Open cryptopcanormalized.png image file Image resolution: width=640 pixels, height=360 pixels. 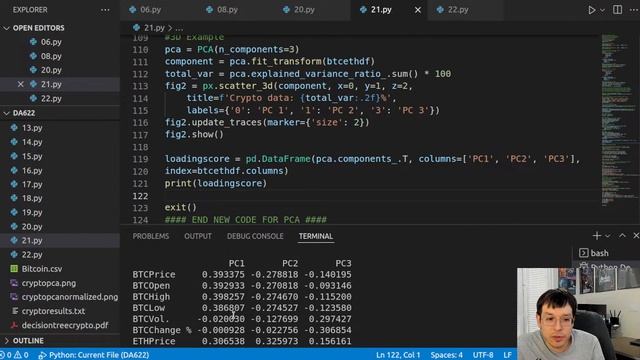(x=69, y=297)
